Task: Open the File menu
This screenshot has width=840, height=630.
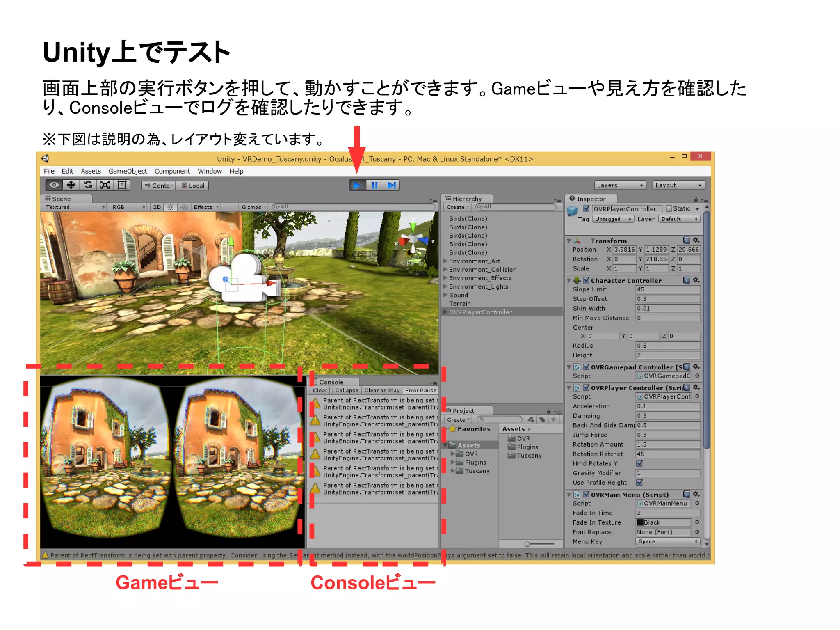Action: point(49,171)
